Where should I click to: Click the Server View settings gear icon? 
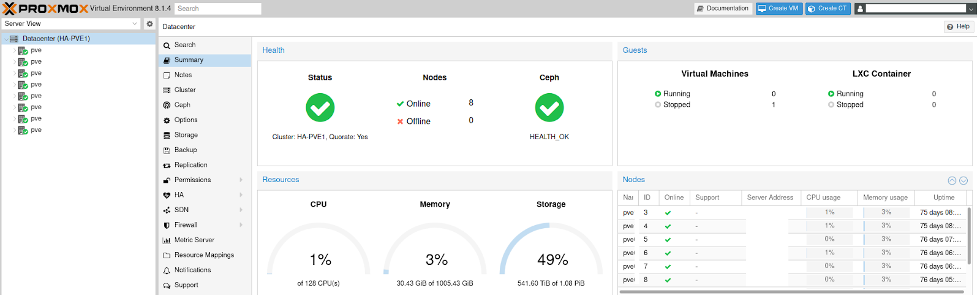[149, 24]
